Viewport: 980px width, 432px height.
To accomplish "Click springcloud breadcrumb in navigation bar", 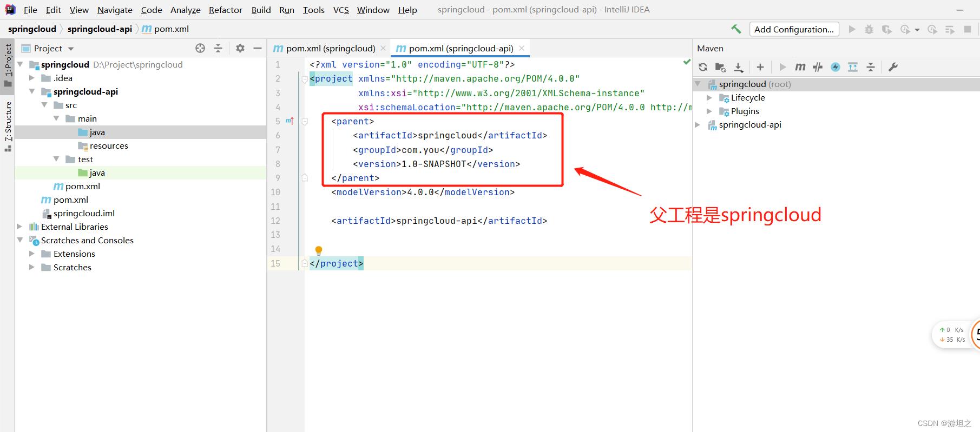I will (x=32, y=29).
